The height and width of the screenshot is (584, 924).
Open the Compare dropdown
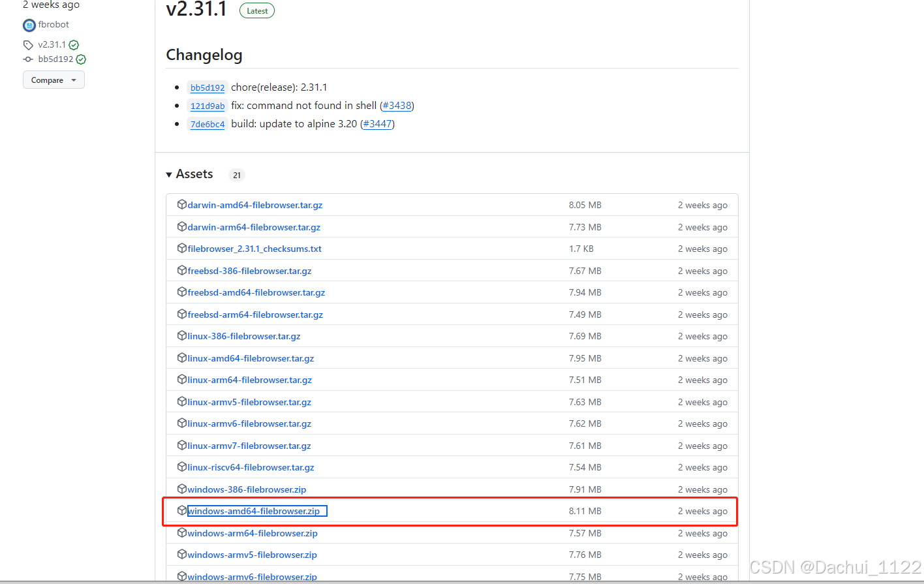tap(54, 79)
